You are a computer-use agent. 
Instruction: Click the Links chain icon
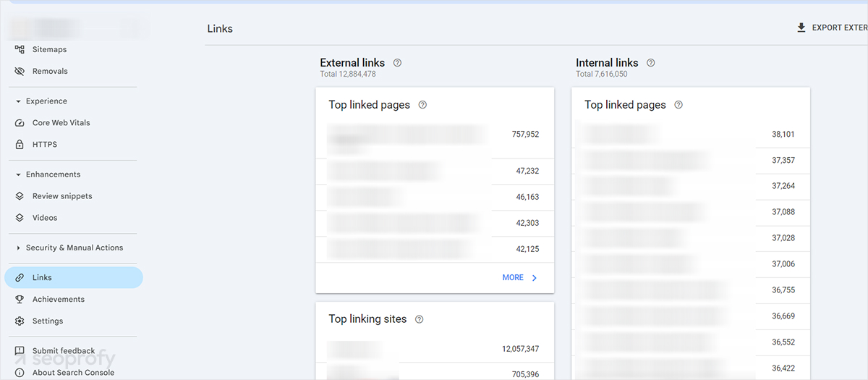[20, 278]
